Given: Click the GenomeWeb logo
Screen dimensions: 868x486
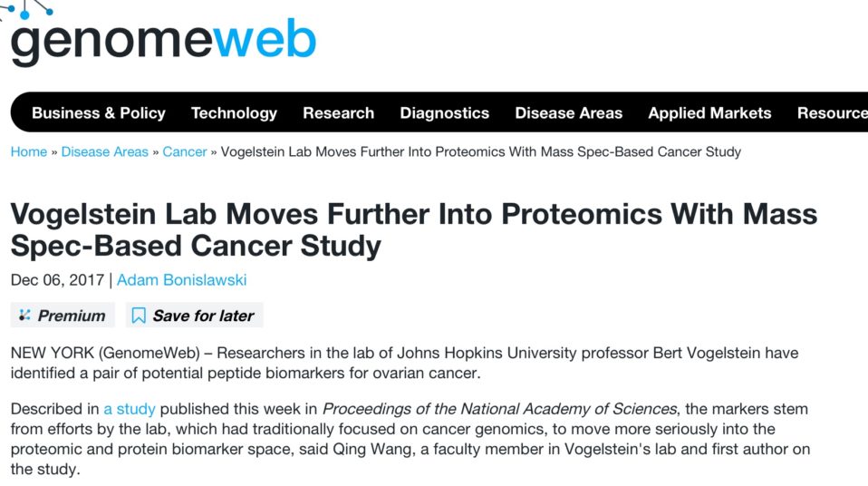Looking at the screenshot, I should point(163,38).
